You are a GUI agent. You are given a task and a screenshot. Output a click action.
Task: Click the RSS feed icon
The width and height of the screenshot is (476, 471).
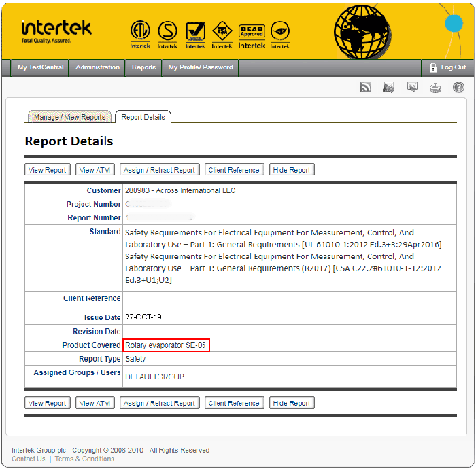click(x=366, y=87)
